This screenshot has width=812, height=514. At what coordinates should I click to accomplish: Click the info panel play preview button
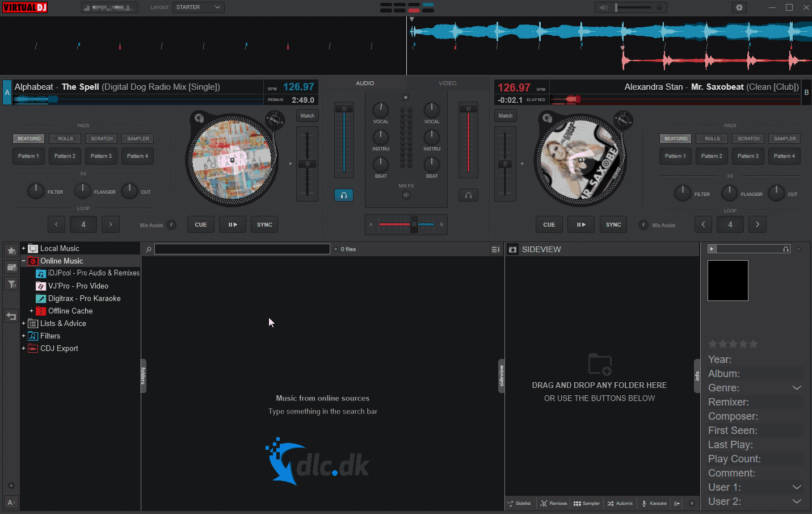(x=712, y=249)
